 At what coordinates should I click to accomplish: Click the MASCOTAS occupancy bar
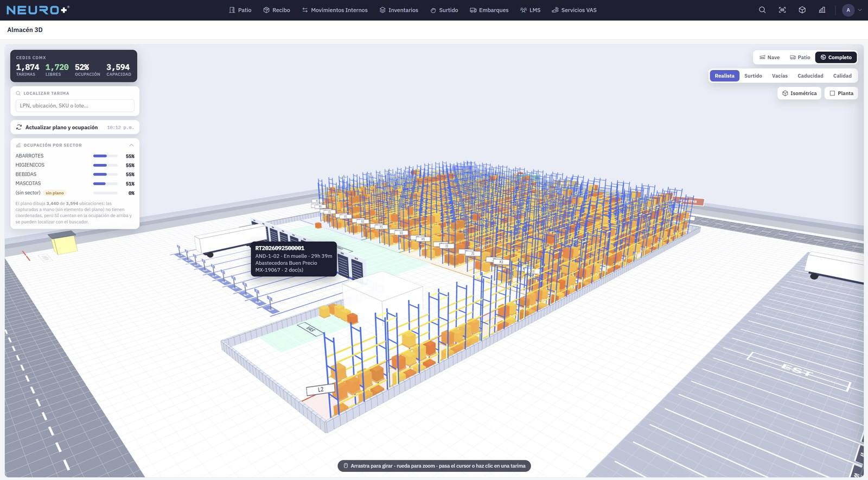point(105,184)
